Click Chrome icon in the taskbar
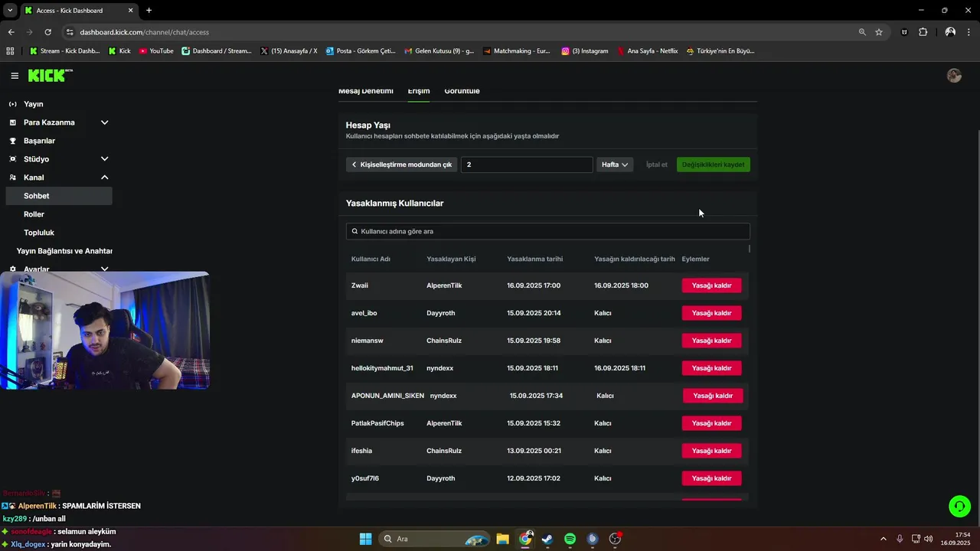 (x=525, y=539)
